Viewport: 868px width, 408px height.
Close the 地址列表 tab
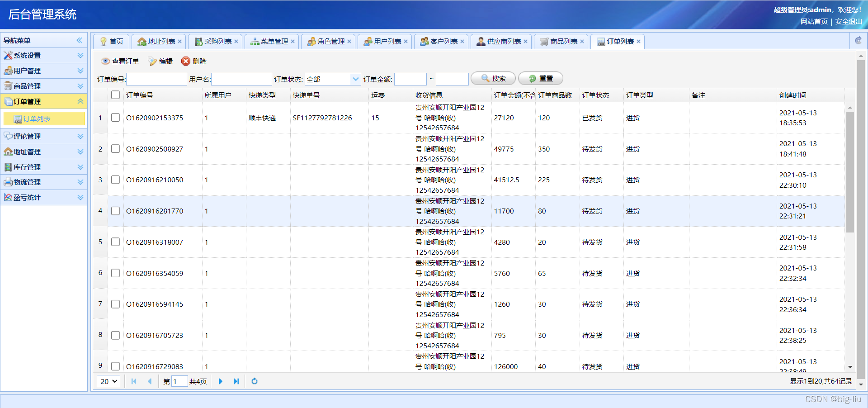pos(179,41)
